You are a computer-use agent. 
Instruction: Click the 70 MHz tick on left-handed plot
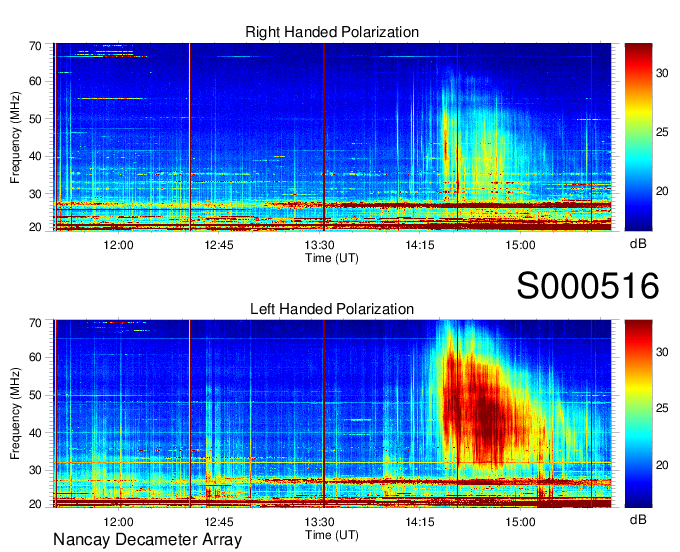pos(35,323)
